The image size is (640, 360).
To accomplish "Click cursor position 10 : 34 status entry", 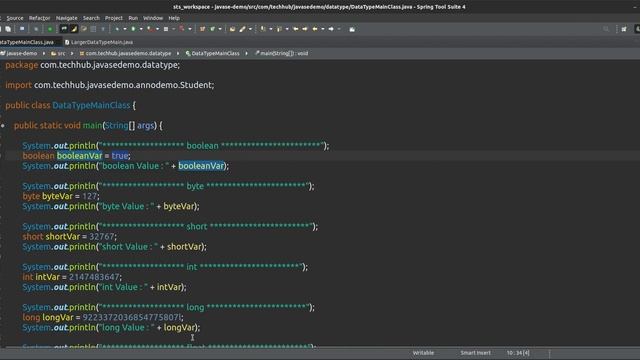I will pos(518,353).
